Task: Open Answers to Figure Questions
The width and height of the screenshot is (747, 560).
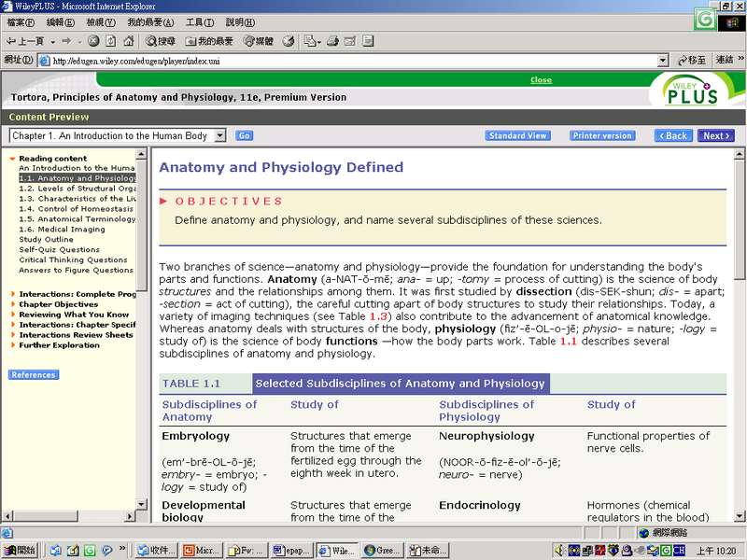Action: [x=76, y=270]
